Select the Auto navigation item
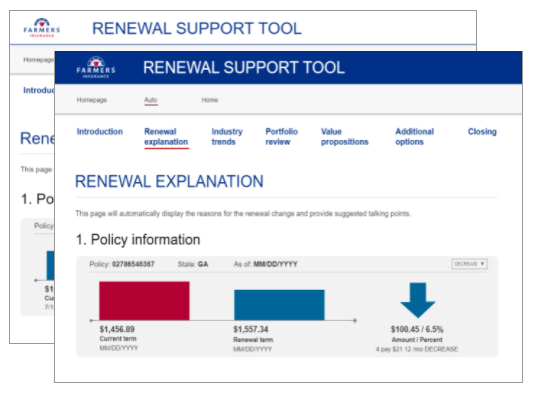533x396 pixels. pos(151,100)
